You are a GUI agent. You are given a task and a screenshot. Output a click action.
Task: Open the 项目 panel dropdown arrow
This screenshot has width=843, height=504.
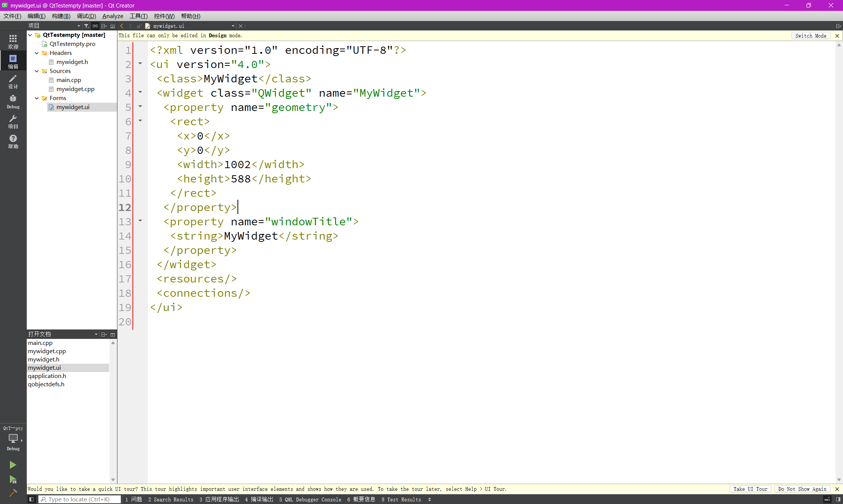[79, 26]
